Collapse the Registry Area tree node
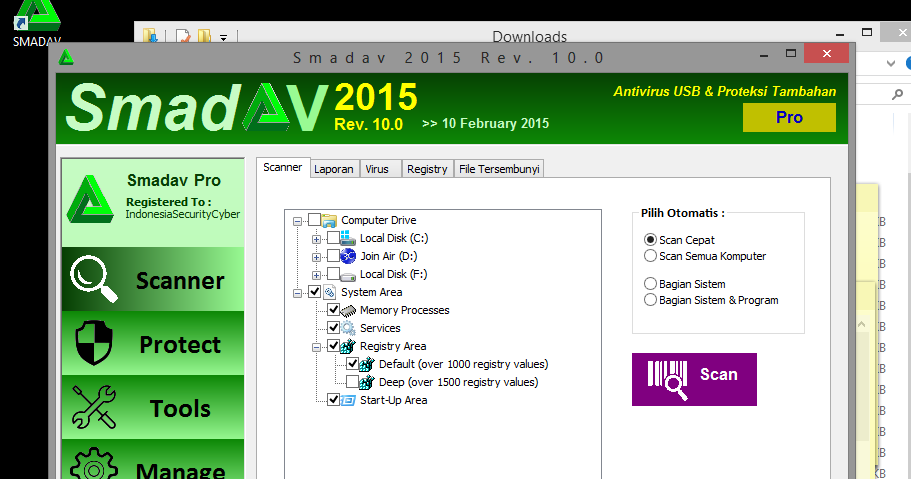 (316, 347)
